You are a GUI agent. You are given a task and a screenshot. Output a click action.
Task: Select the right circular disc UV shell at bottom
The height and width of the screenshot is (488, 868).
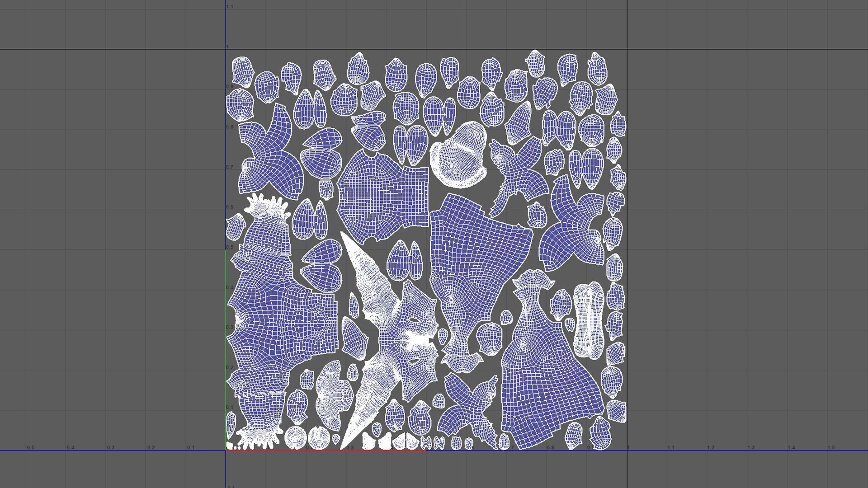[x=318, y=437]
